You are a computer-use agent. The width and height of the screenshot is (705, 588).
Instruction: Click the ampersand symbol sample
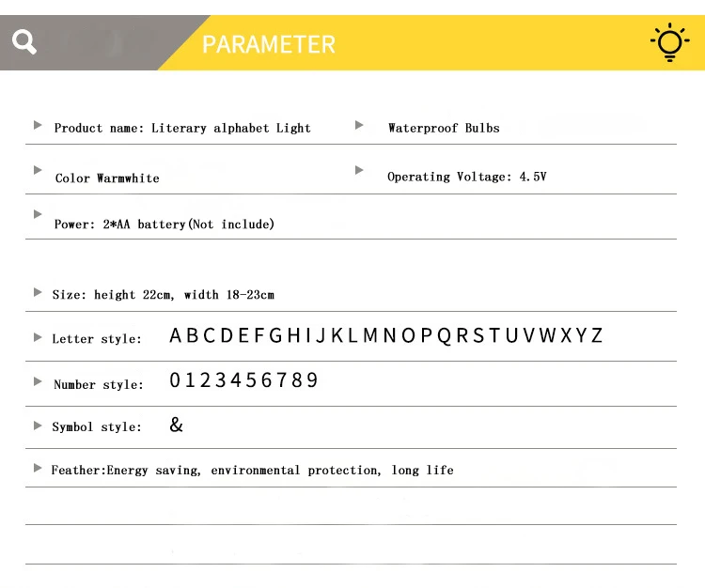tap(177, 424)
